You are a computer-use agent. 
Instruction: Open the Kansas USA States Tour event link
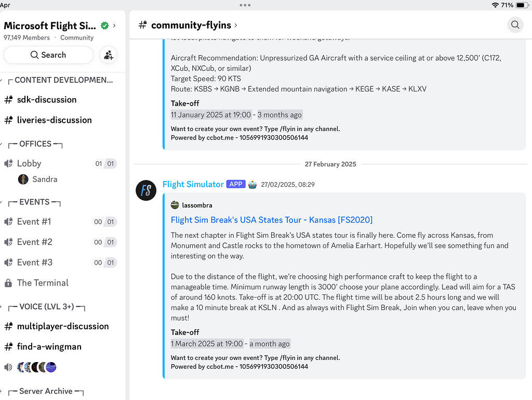(271, 220)
